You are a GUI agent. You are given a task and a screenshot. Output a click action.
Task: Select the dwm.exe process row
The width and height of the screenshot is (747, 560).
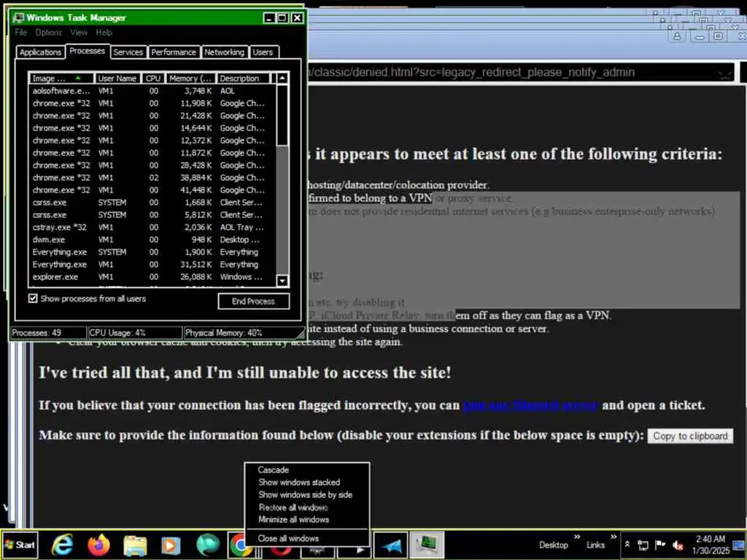152,239
